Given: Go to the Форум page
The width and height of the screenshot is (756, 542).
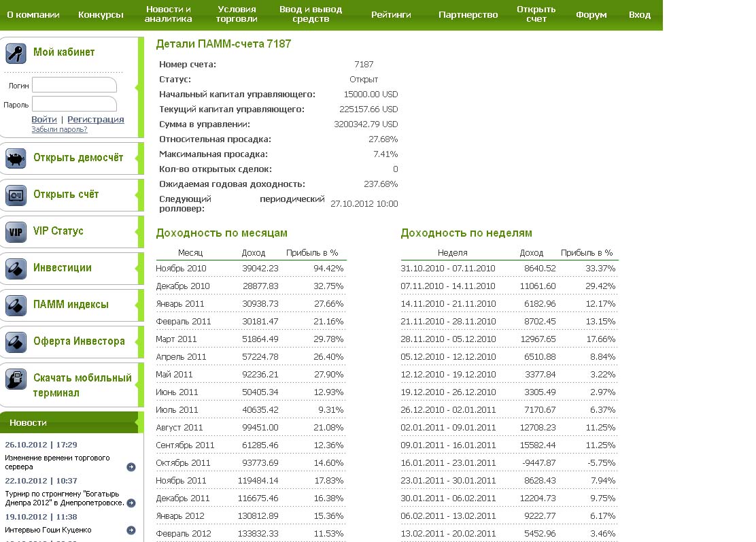Looking at the screenshot, I should (x=591, y=14).
